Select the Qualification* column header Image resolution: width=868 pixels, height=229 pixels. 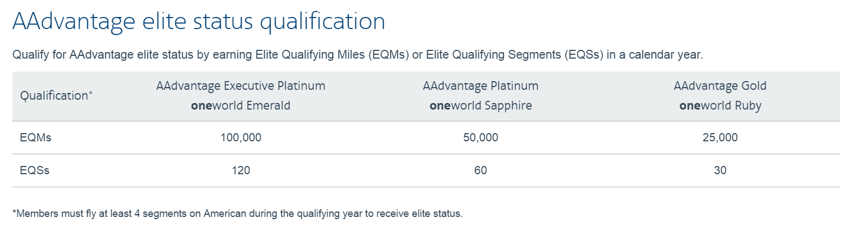(x=56, y=95)
